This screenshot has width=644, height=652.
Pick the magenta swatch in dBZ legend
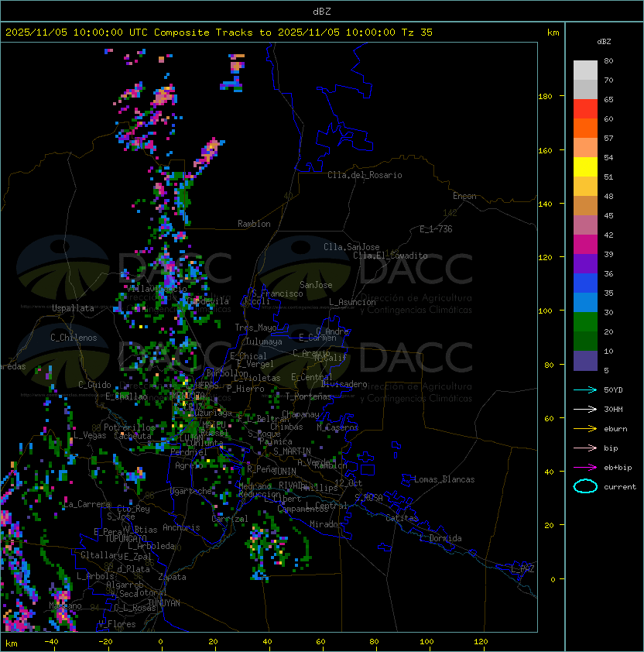click(585, 244)
